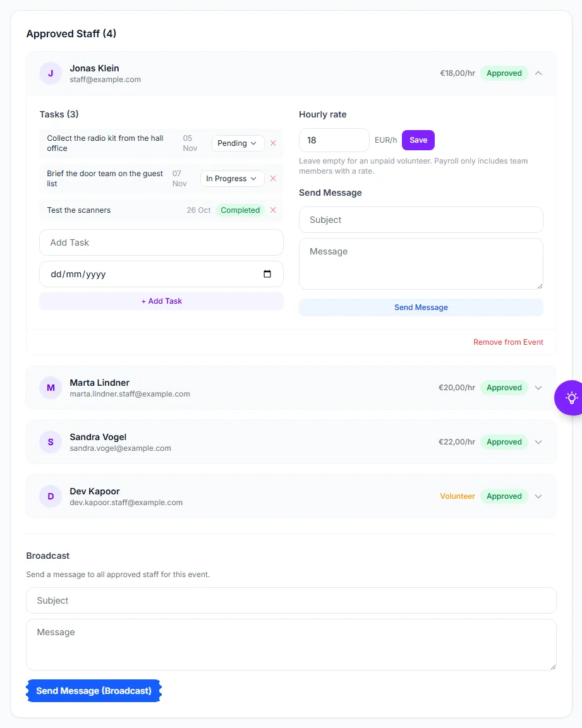Open the calendar picker in date field
This screenshot has width=582, height=728.
point(267,274)
